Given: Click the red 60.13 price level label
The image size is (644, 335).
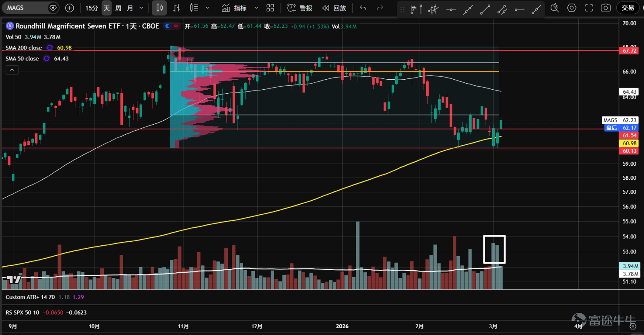Looking at the screenshot, I should (x=630, y=151).
